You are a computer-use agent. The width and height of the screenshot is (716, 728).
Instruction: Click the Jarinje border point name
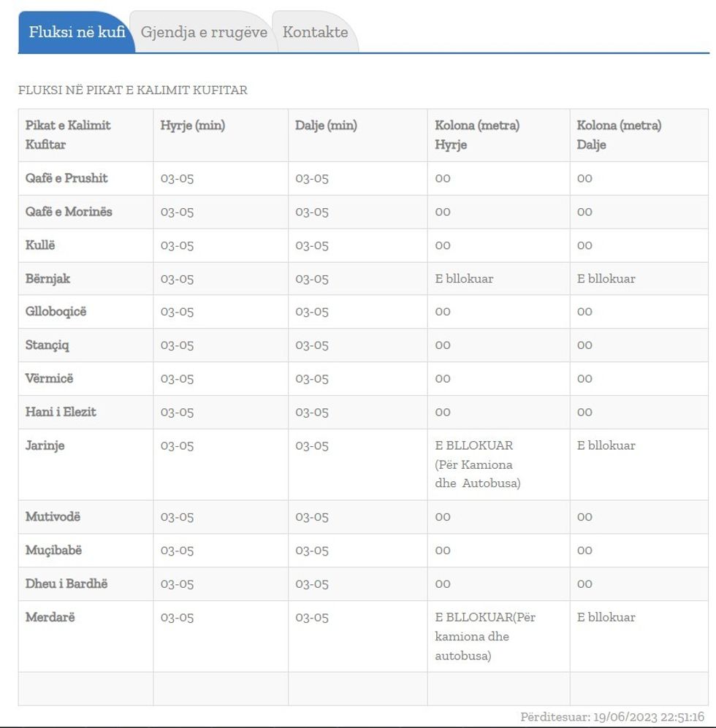point(45,445)
